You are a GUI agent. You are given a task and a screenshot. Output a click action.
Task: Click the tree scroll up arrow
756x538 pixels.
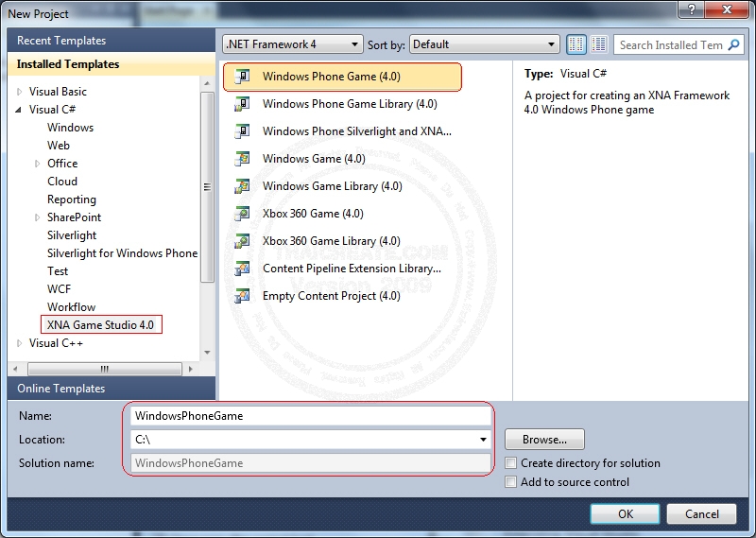click(x=207, y=83)
